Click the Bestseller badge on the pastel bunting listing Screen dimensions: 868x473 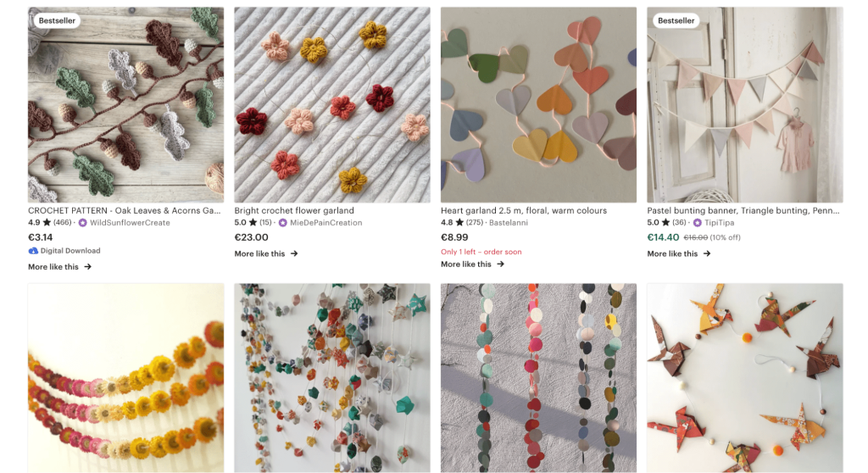pyautogui.click(x=676, y=20)
